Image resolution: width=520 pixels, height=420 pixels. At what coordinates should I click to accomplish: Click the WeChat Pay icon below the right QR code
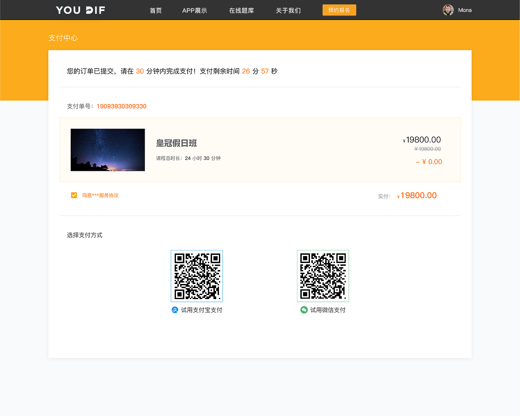(x=303, y=310)
